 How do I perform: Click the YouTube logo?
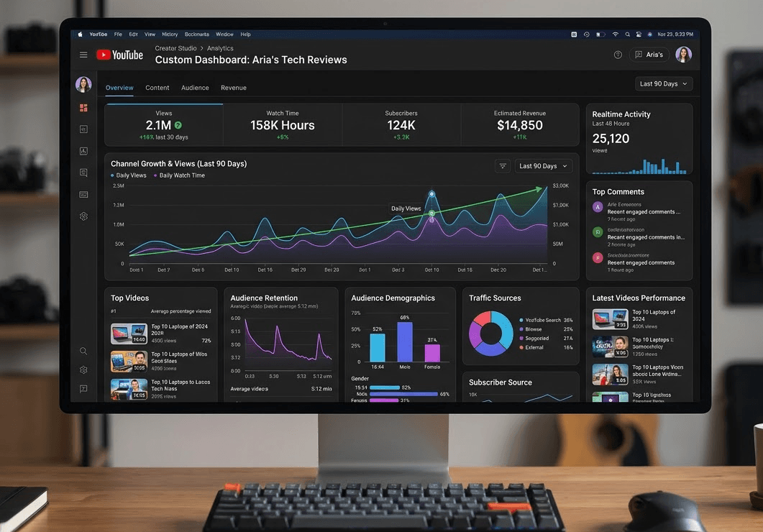(x=119, y=55)
